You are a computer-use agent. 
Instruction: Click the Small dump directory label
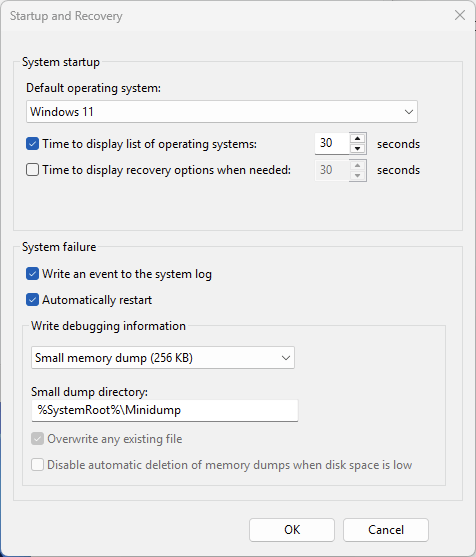pos(90,392)
